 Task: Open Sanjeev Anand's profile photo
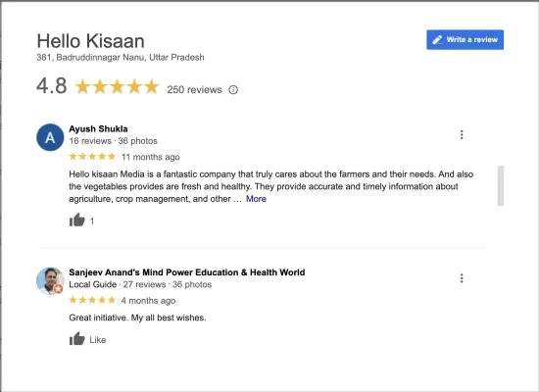point(50,281)
